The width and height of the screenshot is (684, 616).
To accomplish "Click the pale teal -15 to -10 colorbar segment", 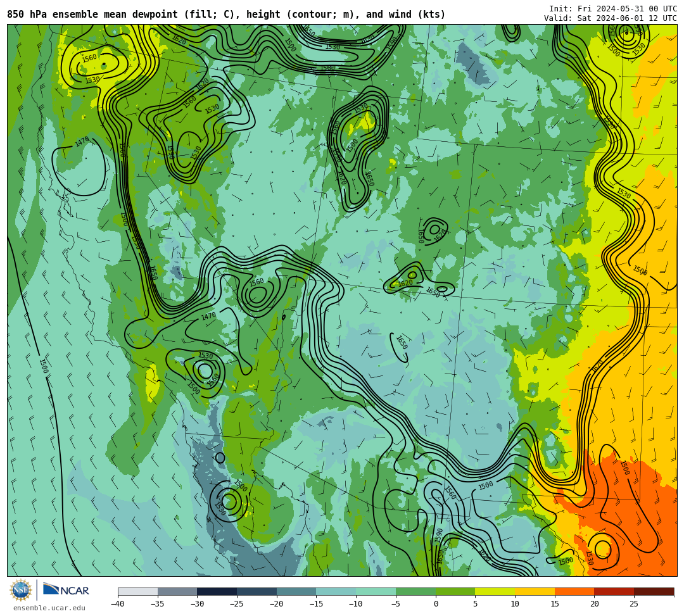I will (x=336, y=591).
